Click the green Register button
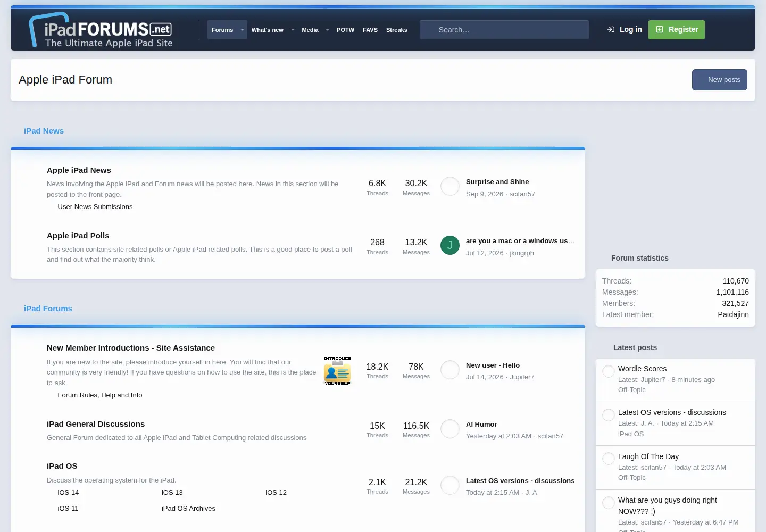This screenshot has width=766, height=532. [677, 29]
